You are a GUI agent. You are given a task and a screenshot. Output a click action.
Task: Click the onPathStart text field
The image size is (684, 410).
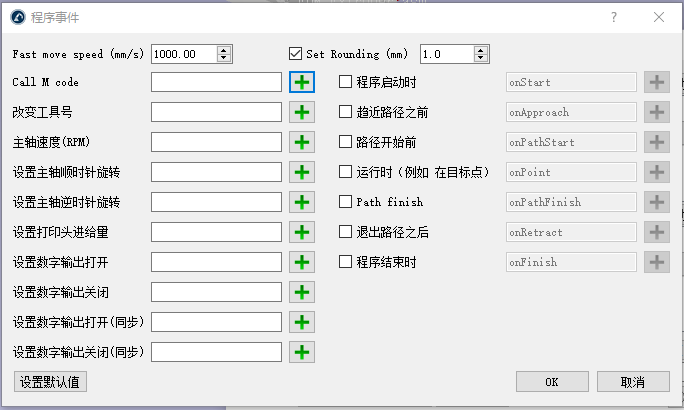(x=571, y=142)
